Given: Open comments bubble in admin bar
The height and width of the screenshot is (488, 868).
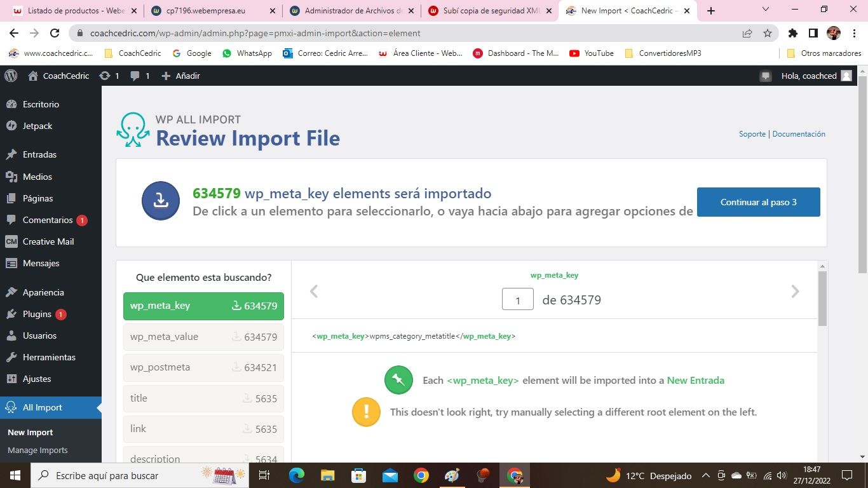Looking at the screenshot, I should point(140,76).
